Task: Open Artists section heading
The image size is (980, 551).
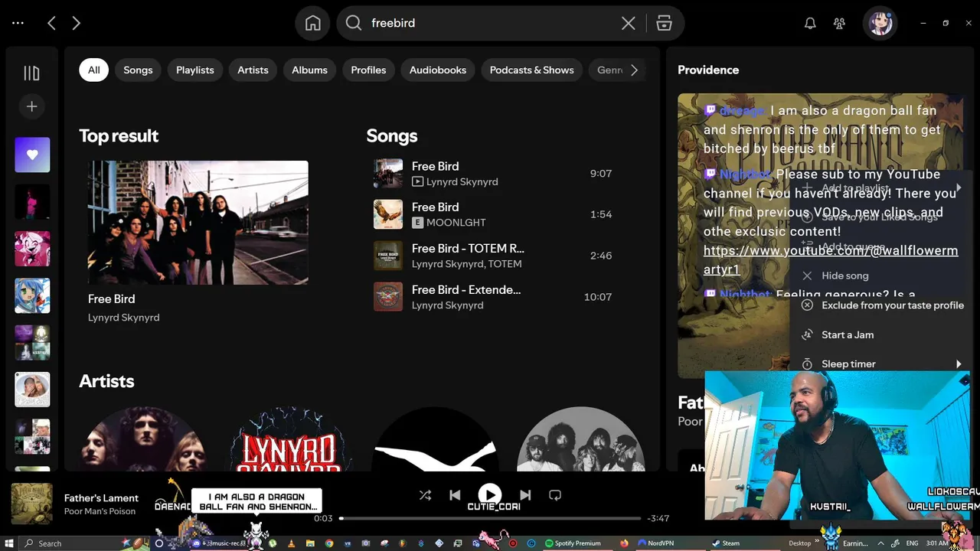Action: [x=106, y=381]
